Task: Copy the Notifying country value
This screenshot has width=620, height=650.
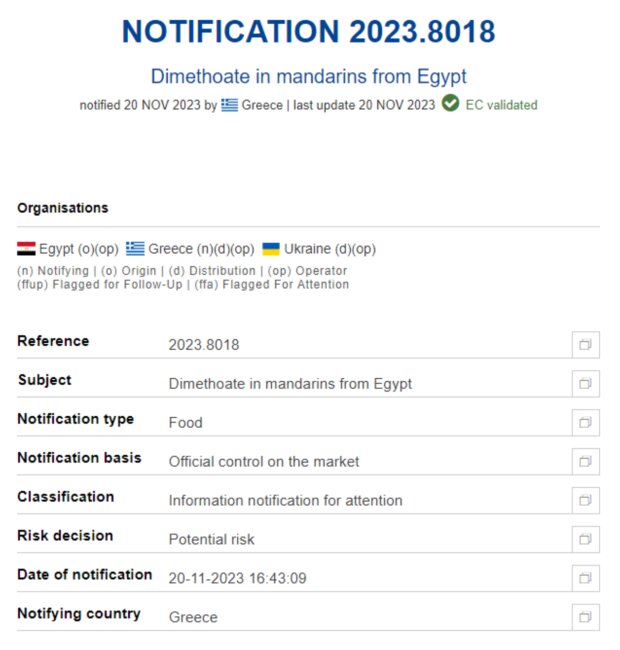Action: [586, 616]
